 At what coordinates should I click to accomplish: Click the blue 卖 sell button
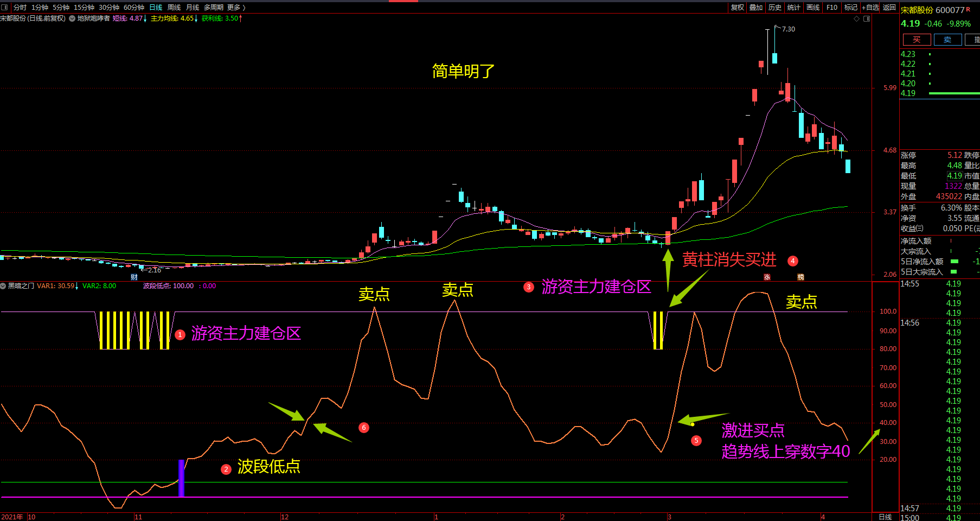[947, 40]
